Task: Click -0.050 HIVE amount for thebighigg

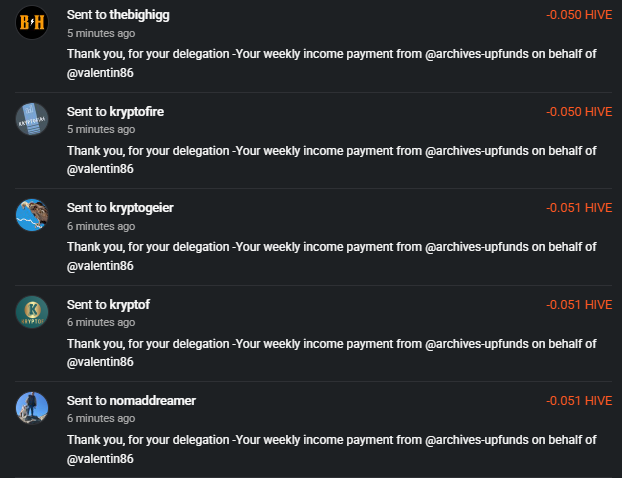Action: (579, 15)
